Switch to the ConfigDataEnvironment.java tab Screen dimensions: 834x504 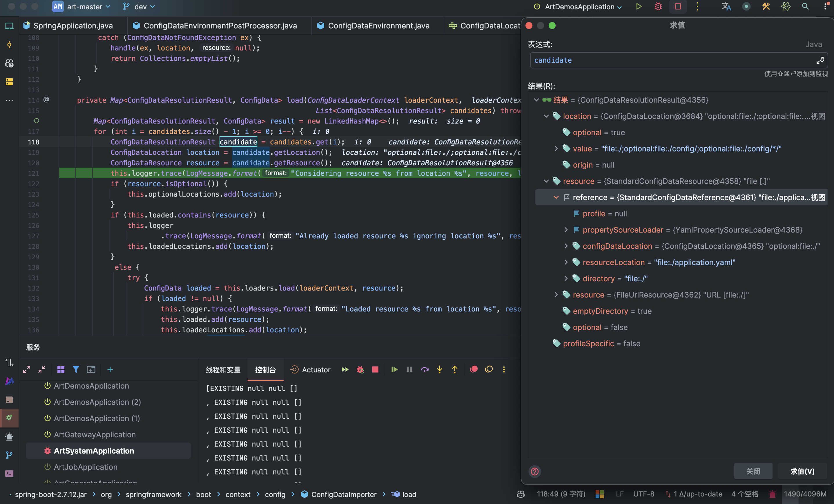coord(378,26)
